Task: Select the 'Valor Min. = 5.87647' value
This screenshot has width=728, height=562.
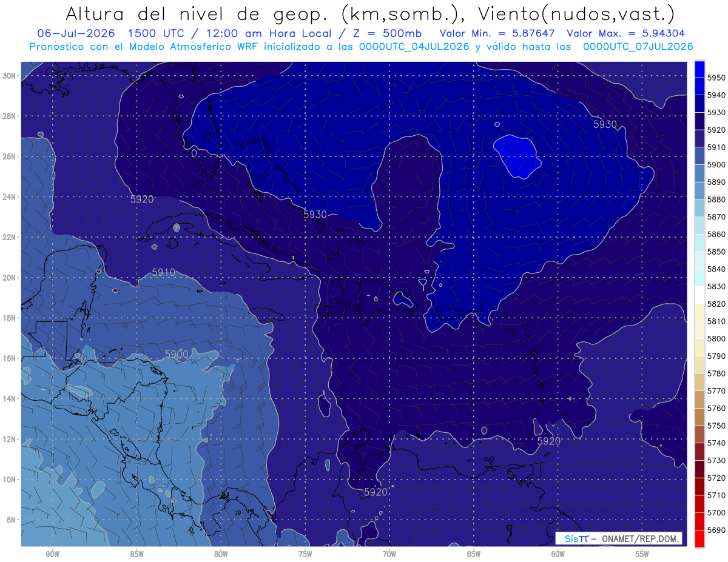Action: coord(499,34)
